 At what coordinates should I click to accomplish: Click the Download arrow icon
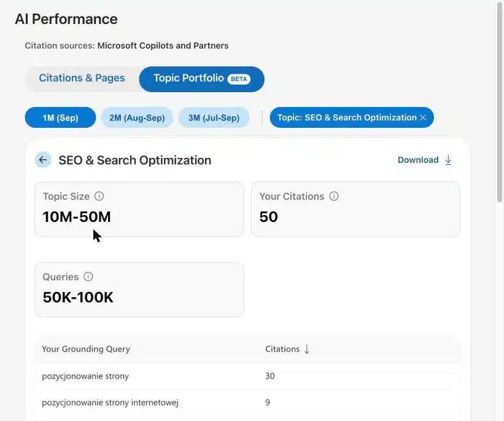click(448, 160)
